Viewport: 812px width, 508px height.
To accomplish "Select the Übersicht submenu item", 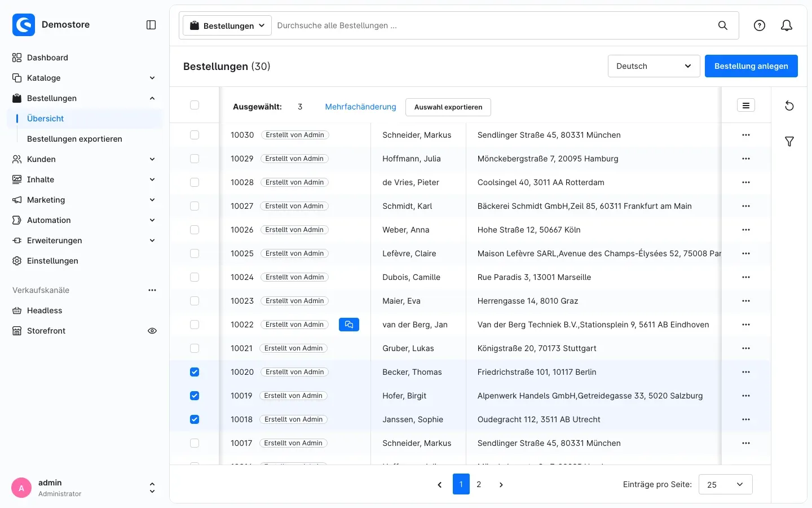I will (85, 119).
